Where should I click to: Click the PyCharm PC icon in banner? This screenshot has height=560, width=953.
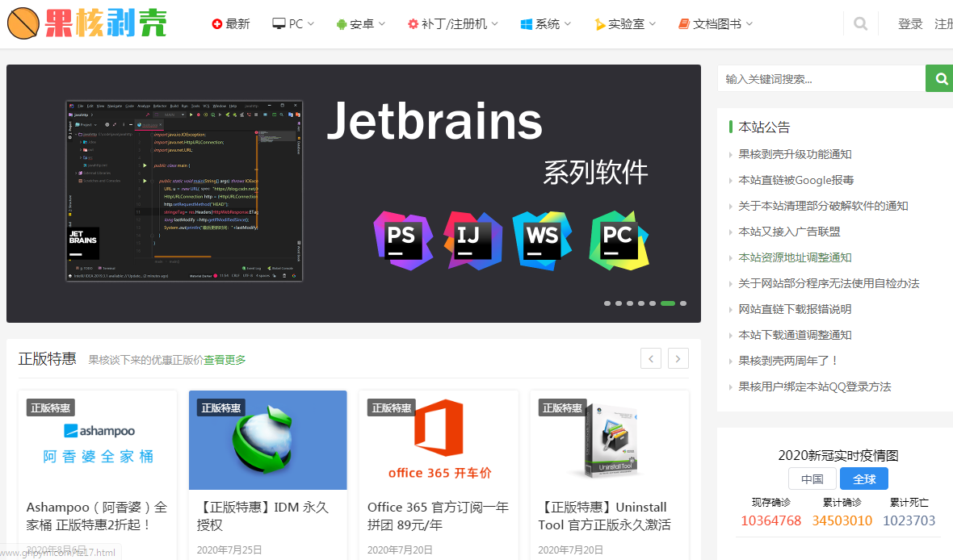619,240
